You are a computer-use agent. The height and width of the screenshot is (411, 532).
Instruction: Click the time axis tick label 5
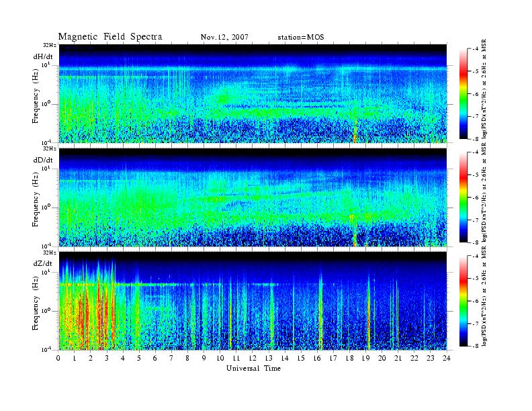[139, 358]
